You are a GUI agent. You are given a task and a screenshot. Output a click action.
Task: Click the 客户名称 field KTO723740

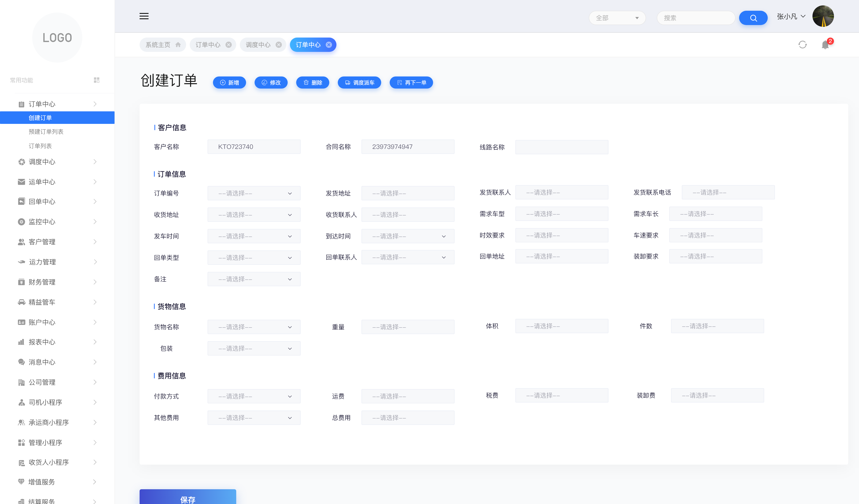click(x=254, y=146)
